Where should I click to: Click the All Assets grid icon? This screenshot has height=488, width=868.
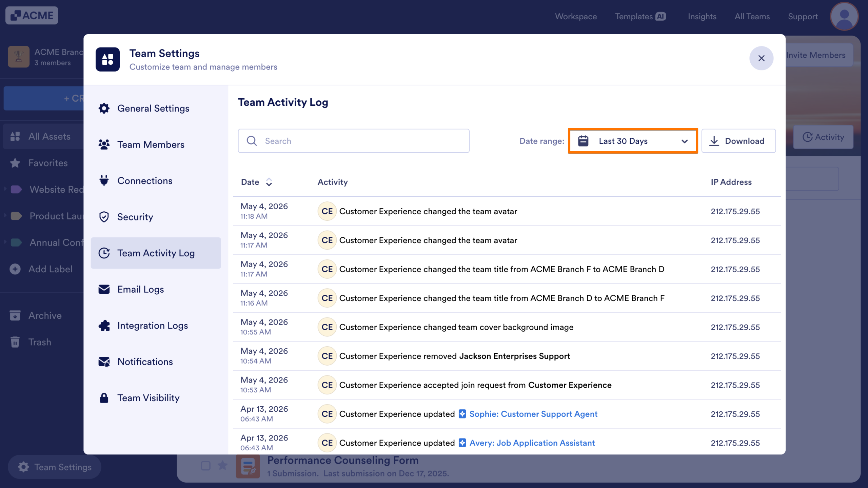point(15,136)
